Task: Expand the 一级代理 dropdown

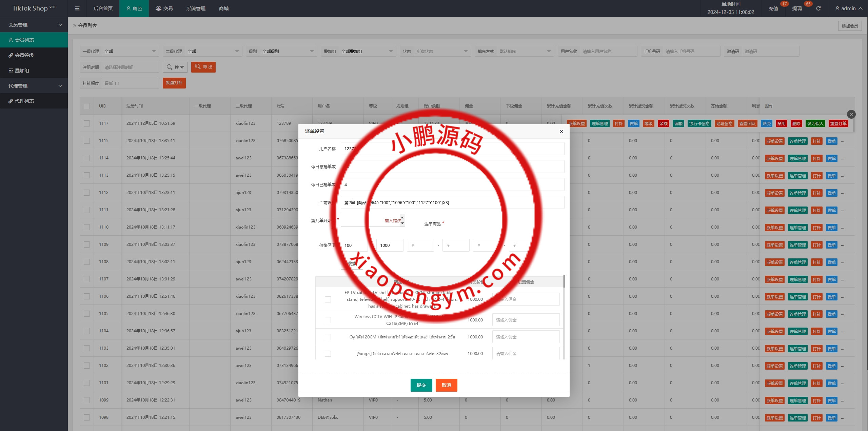Action: 131,51
